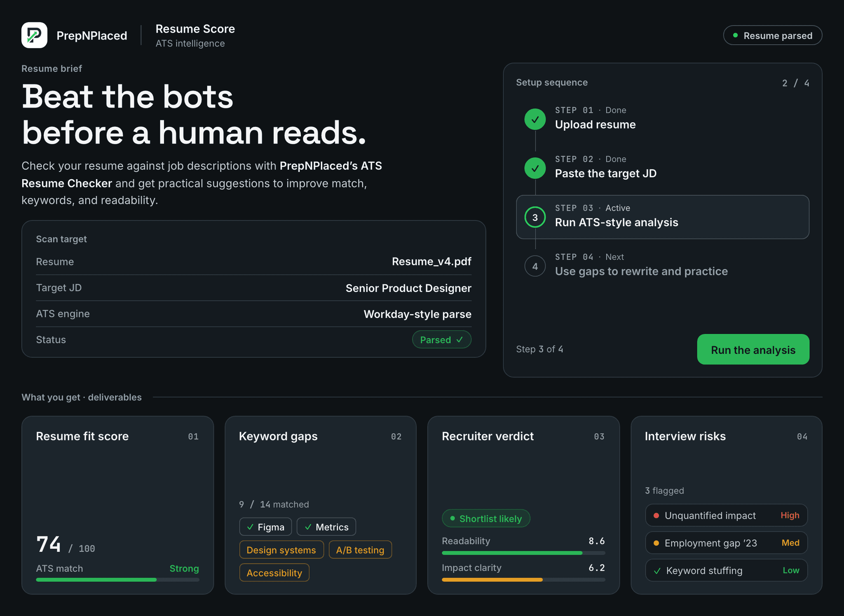
Task: Open the Recruiter verdict card title
Action: click(488, 436)
